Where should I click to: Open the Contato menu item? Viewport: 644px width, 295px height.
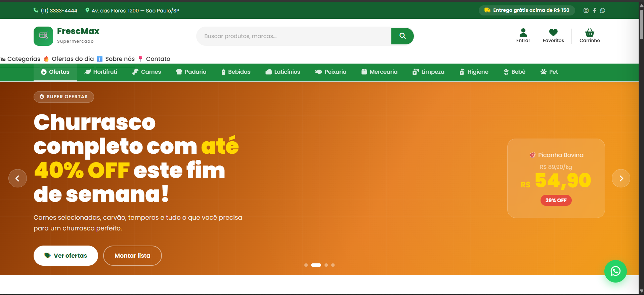tap(154, 59)
